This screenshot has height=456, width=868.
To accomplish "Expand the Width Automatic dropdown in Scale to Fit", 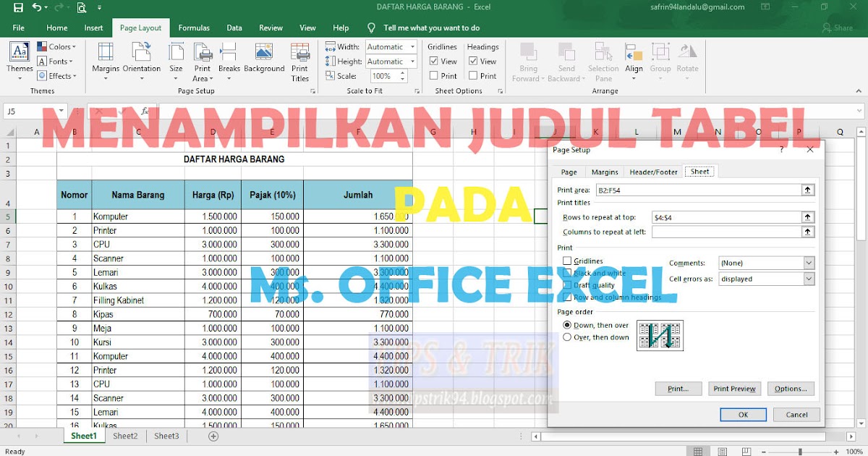I will pos(414,46).
